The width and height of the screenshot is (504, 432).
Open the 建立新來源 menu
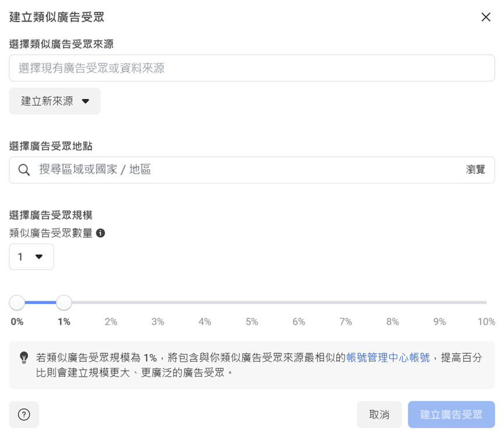click(54, 100)
